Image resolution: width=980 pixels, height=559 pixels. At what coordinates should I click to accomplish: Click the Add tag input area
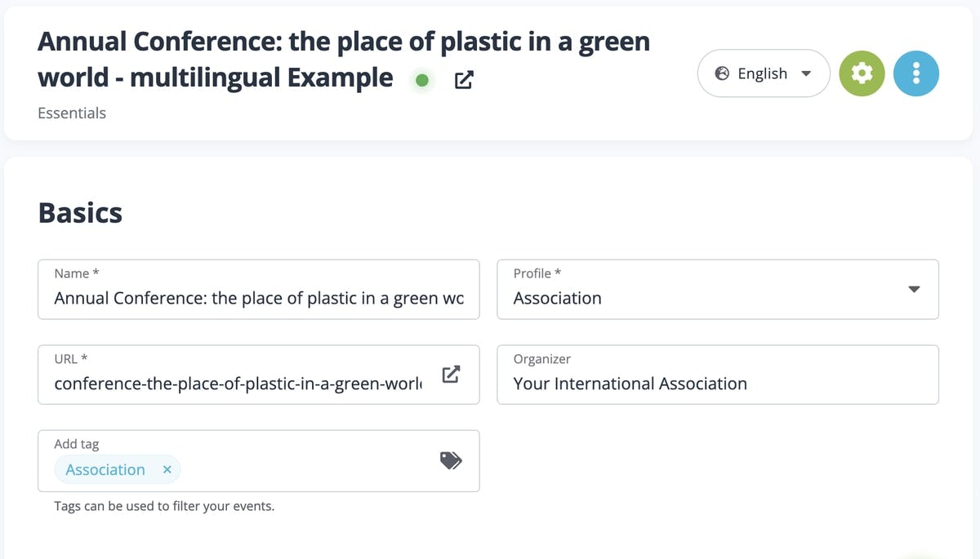coord(310,469)
